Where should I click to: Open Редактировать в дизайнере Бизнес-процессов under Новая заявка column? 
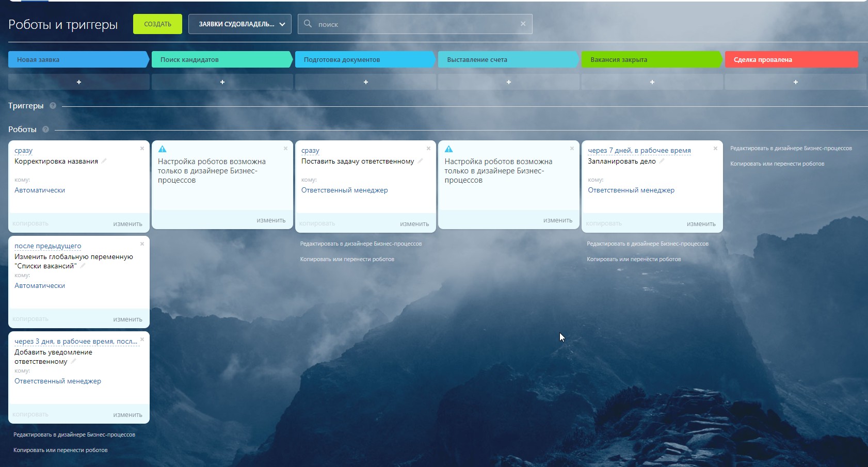coord(74,434)
